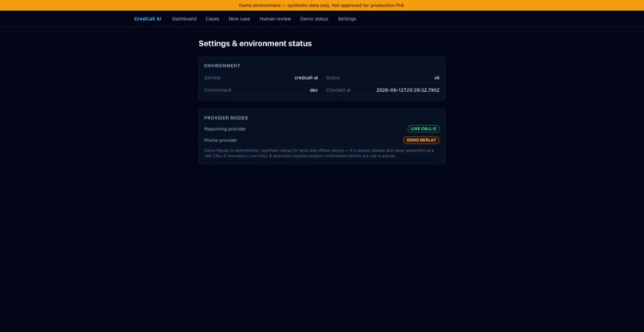Select the Settings & environment status heading
This screenshot has height=332, width=644.
point(255,44)
